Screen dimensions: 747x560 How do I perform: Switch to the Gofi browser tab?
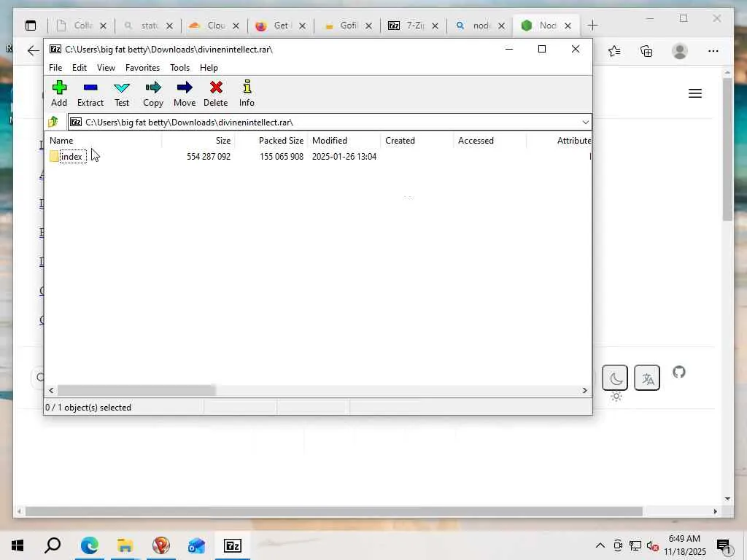(x=347, y=26)
